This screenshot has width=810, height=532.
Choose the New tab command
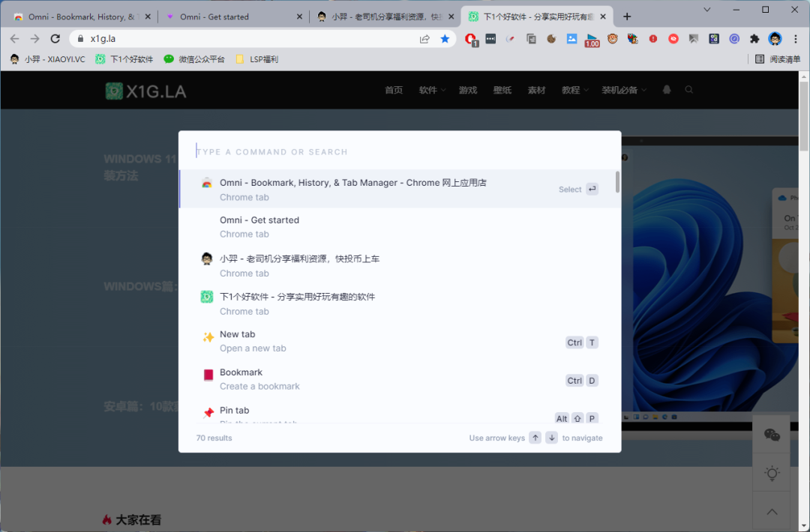pos(397,341)
